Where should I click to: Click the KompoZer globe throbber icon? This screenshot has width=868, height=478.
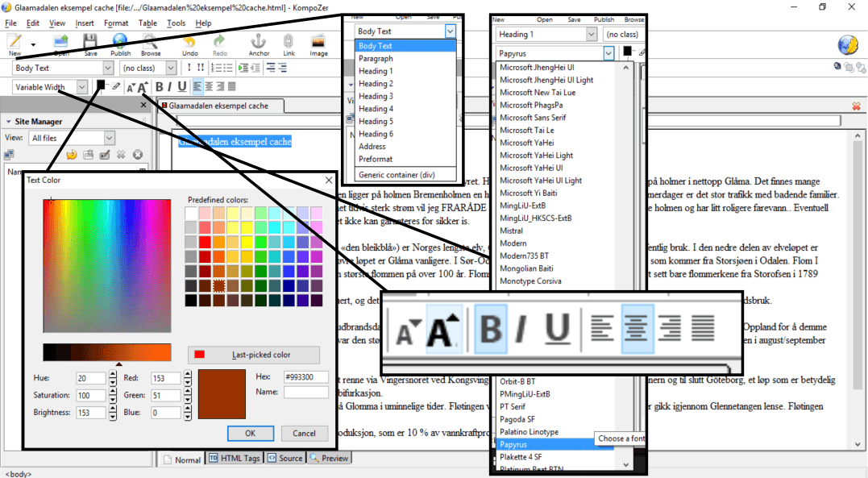tap(848, 45)
